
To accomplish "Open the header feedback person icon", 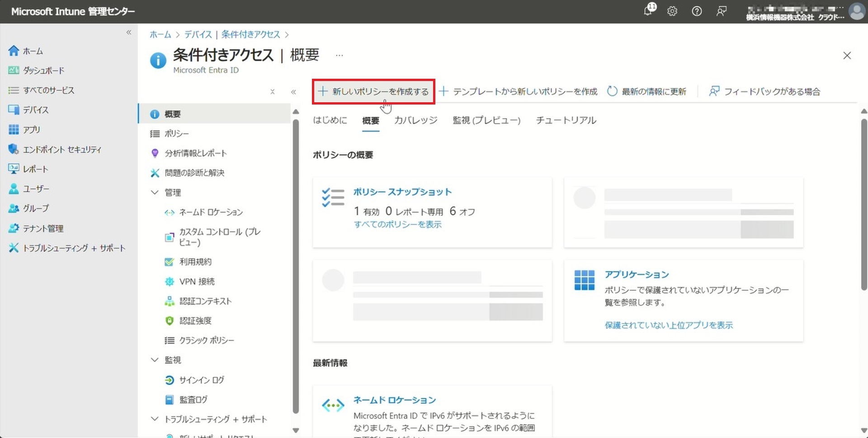I will click(722, 11).
